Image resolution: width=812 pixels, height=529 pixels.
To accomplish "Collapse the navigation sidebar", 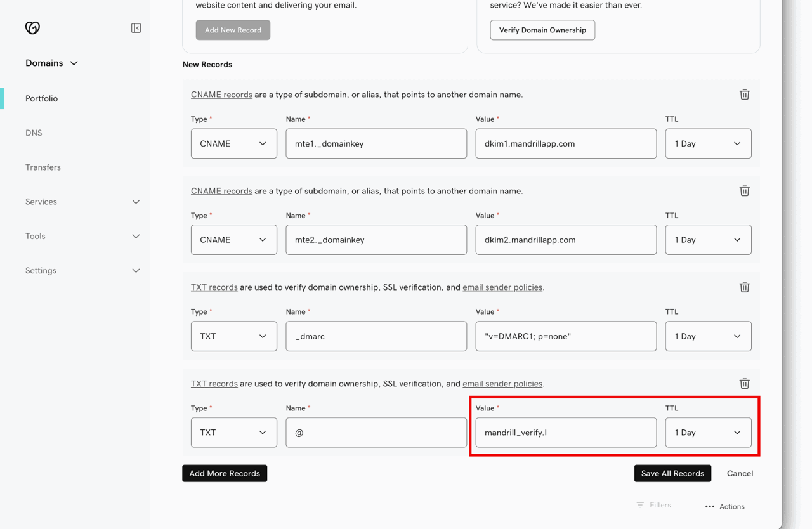I will [136, 27].
